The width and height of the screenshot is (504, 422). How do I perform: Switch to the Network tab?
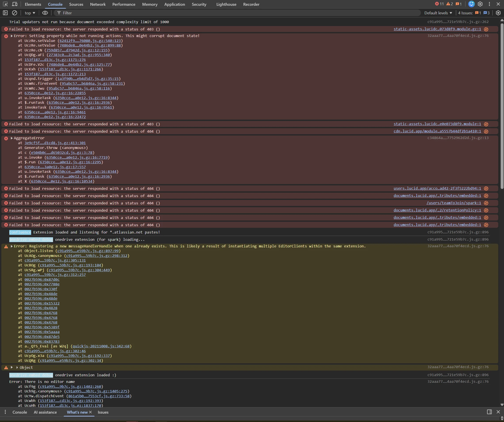point(98,4)
